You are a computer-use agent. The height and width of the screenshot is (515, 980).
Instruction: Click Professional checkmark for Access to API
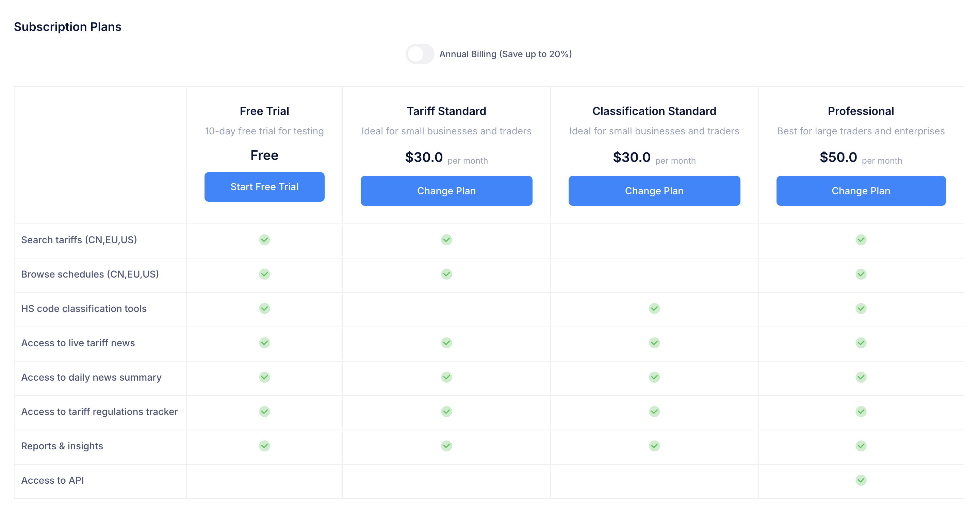coord(861,480)
